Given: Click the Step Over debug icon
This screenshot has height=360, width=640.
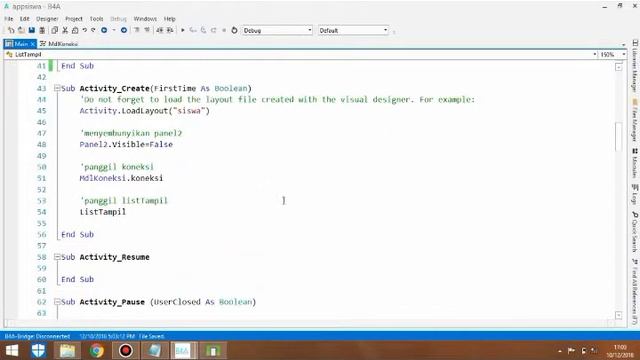Looking at the screenshot, I should point(203,30).
